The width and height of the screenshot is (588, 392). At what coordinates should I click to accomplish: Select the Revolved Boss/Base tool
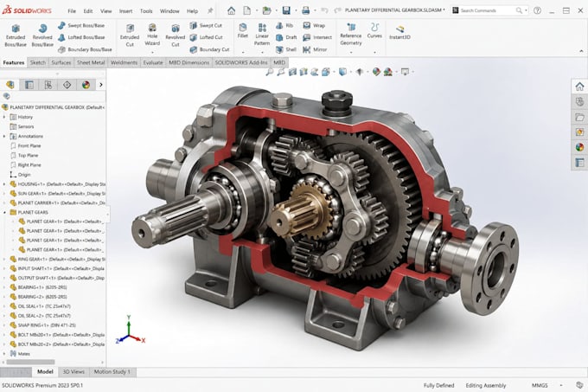(x=42, y=35)
